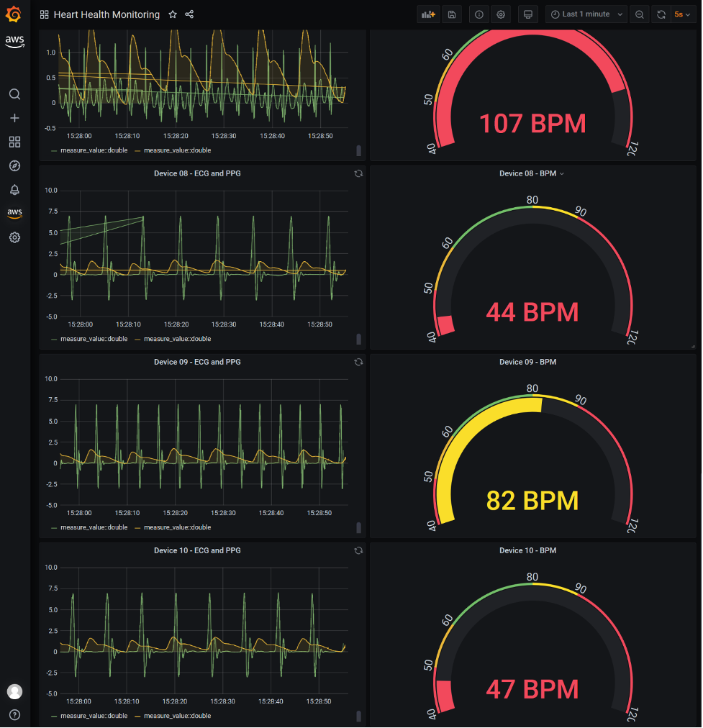Click the 47 BPM gauge value
Screen dimensions: 703x728
click(532, 689)
